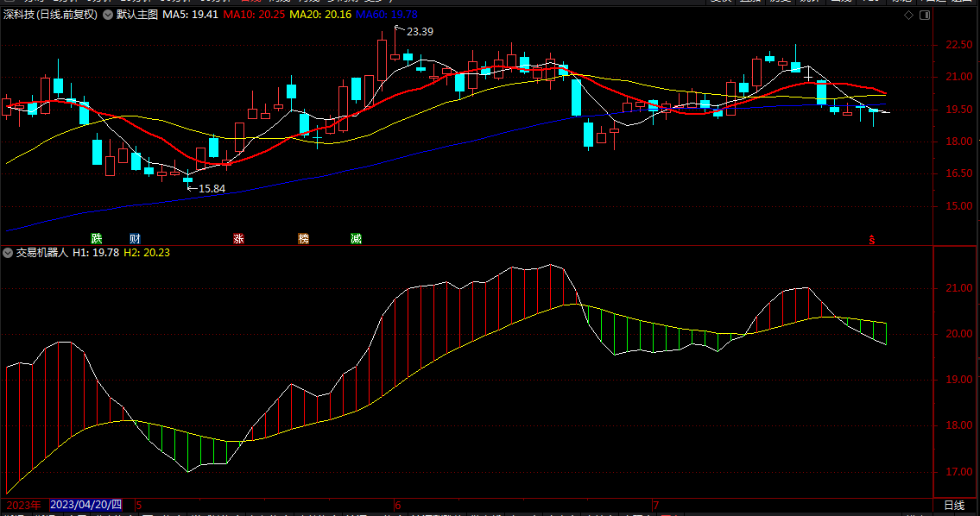980x516 pixels.
Task: Expand the 默认主图 main chart indicator dropdown
Action: click(108, 15)
